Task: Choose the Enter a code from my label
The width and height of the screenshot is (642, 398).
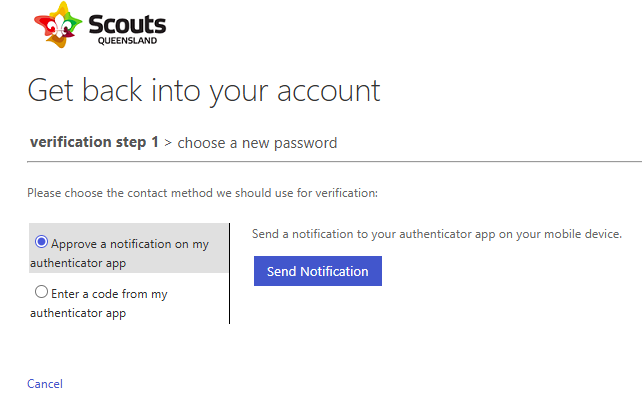Action: point(109,294)
